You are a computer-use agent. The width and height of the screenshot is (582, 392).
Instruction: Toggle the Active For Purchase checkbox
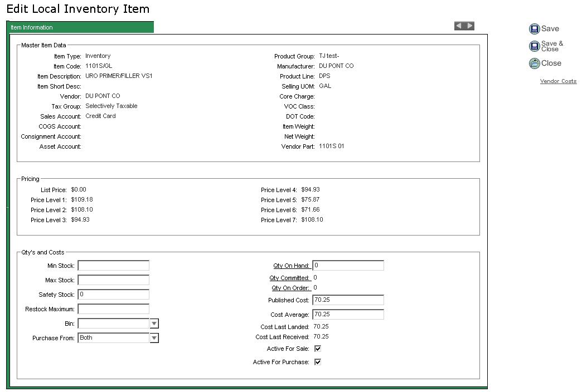point(318,362)
